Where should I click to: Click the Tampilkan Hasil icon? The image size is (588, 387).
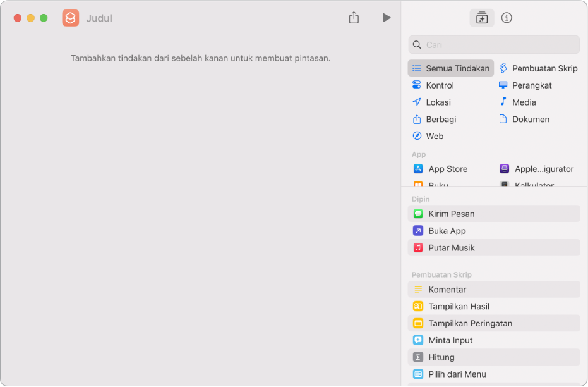pyautogui.click(x=418, y=306)
